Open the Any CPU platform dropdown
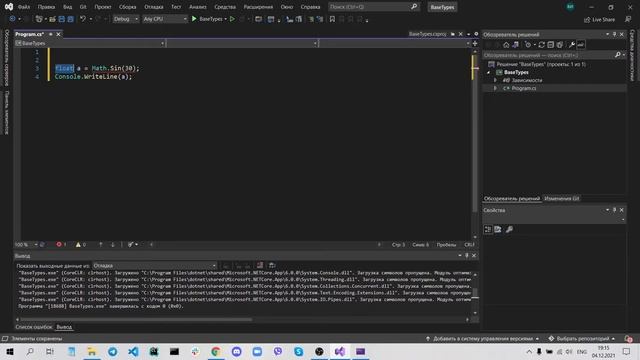 pyautogui.click(x=165, y=19)
